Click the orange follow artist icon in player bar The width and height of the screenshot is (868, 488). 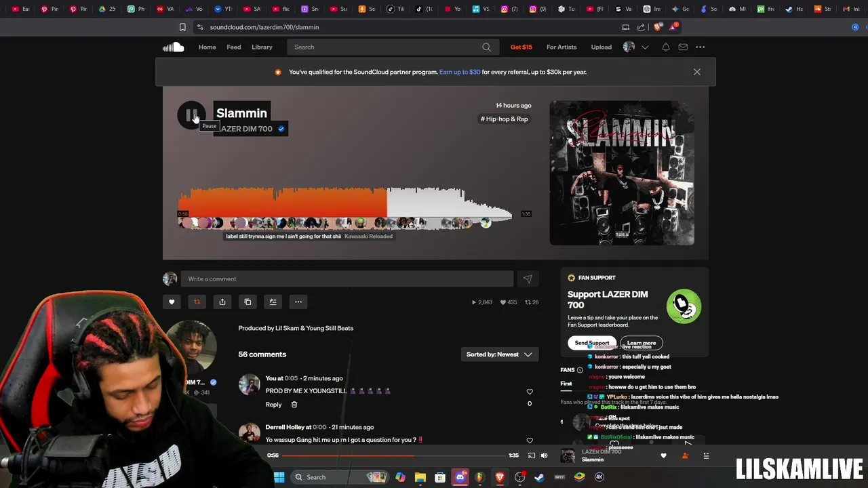point(685,456)
